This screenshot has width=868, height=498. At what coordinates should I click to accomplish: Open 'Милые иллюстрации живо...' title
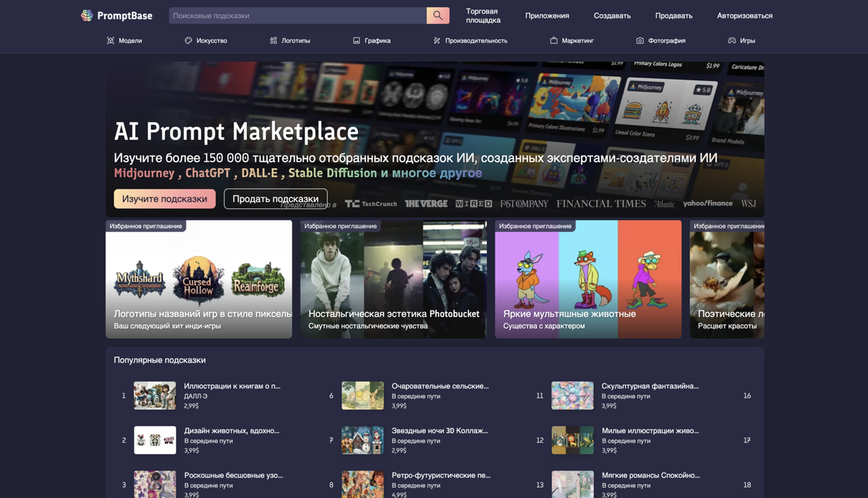[x=650, y=430]
